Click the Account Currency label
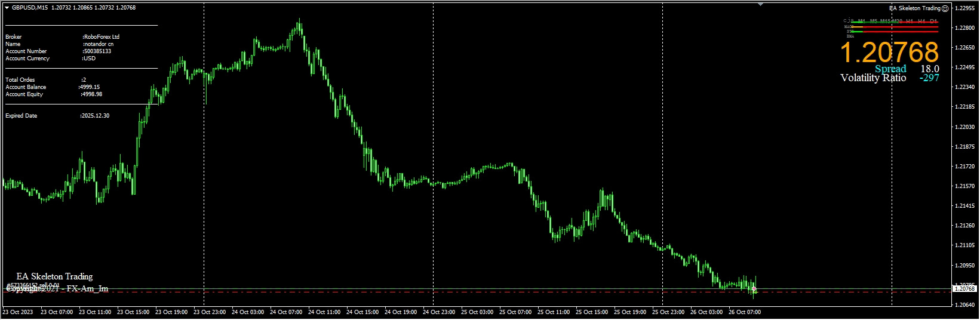The height and width of the screenshot is (320, 980). click(27, 59)
